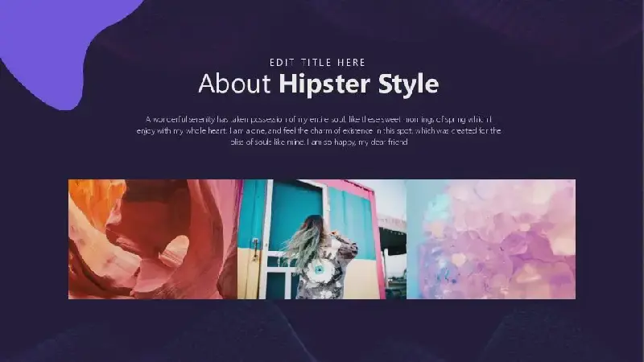Click the word "HERE" in the subtitle
This screenshot has height=362, width=644.
(352, 62)
